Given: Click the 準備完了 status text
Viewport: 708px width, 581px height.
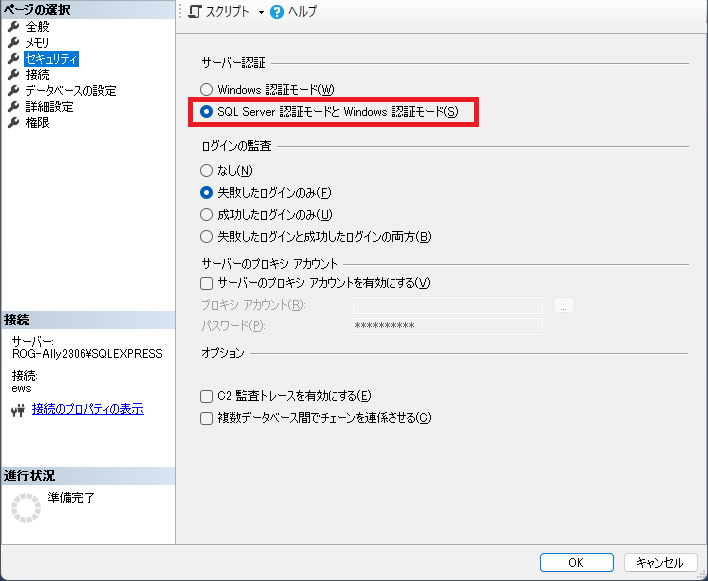Looking at the screenshot, I should pyautogui.click(x=71, y=498).
